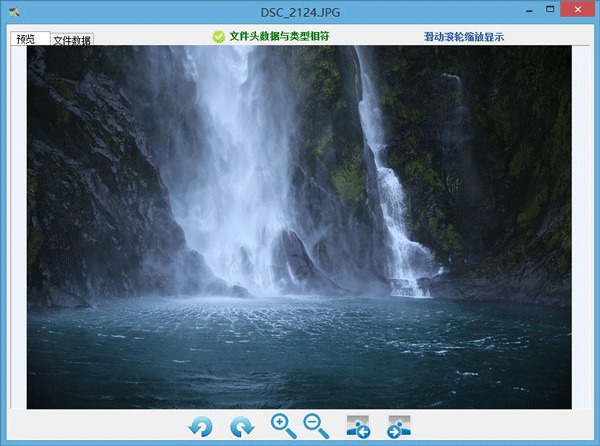
Task: Rotate the image counterclockwise
Action: click(x=201, y=427)
